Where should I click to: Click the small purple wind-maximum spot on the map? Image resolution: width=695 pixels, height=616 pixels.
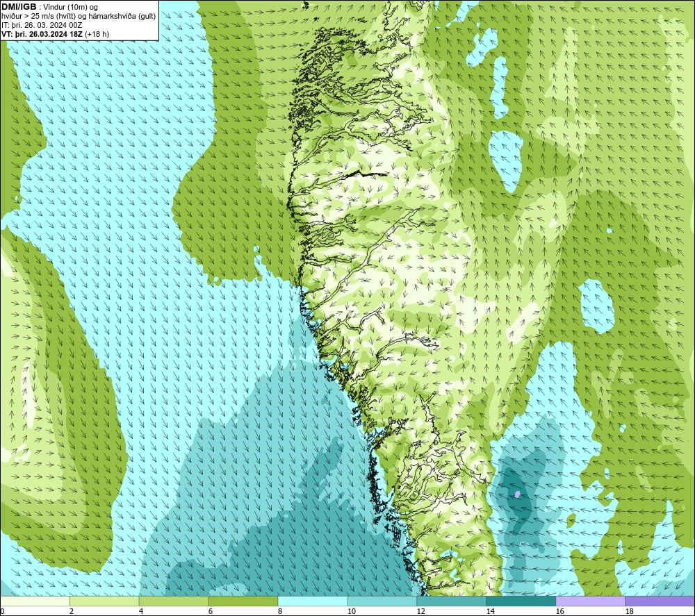517,494
